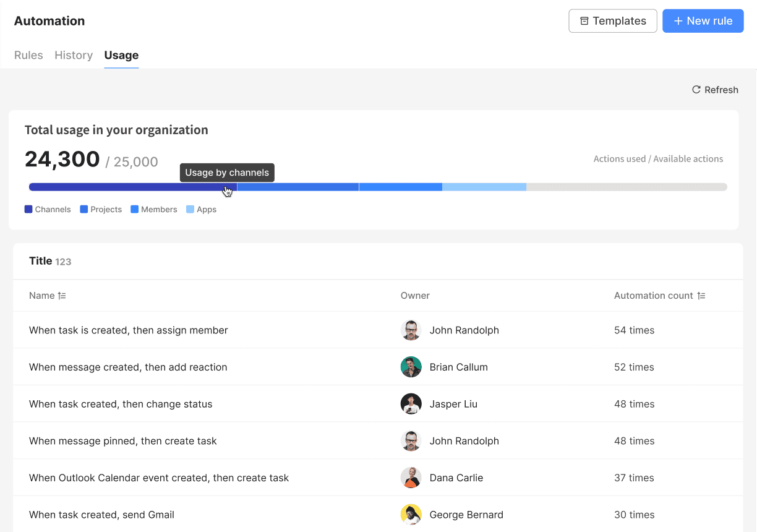Click Jasper Liu's avatar
This screenshot has height=532, width=757.
point(411,404)
